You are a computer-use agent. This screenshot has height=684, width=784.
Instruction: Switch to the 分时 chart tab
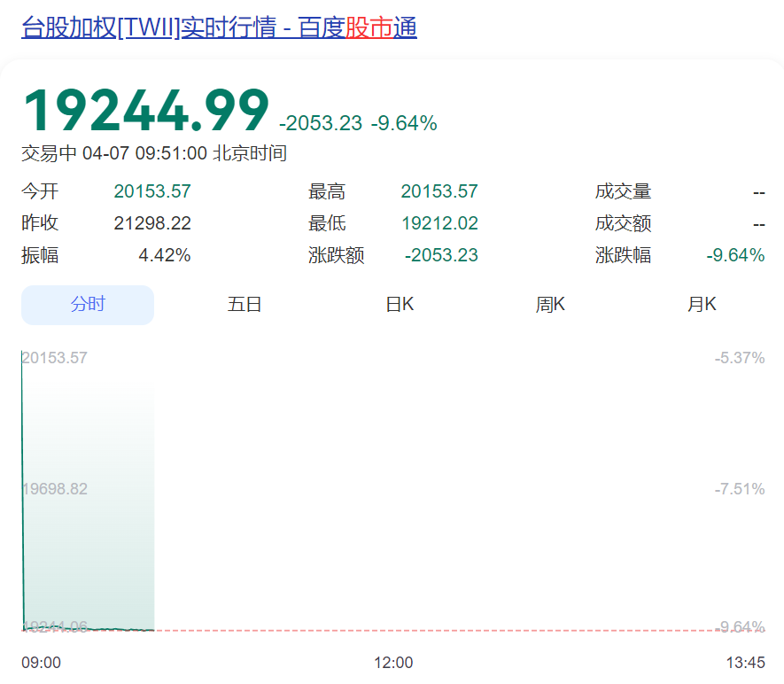88,305
